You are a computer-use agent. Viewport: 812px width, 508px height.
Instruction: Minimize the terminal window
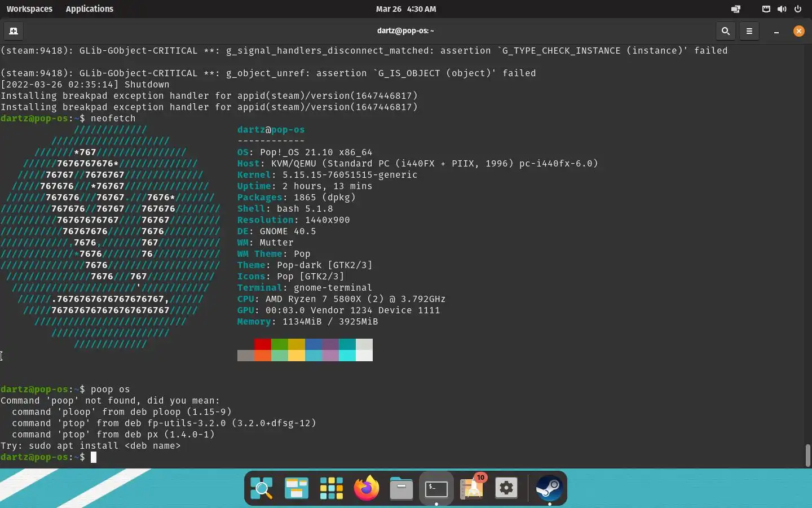[776, 32]
